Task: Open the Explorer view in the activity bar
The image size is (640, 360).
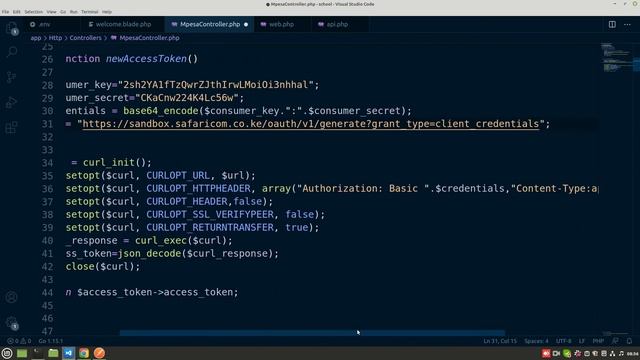Action: pos(12,29)
